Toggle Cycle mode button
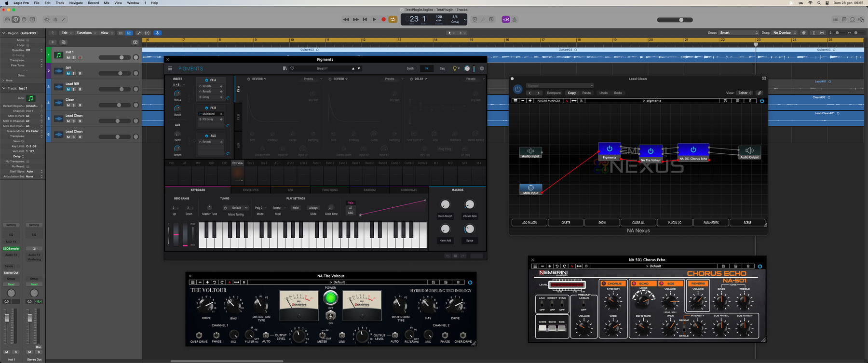Image resolution: width=868 pixels, height=363 pixels. (x=393, y=20)
